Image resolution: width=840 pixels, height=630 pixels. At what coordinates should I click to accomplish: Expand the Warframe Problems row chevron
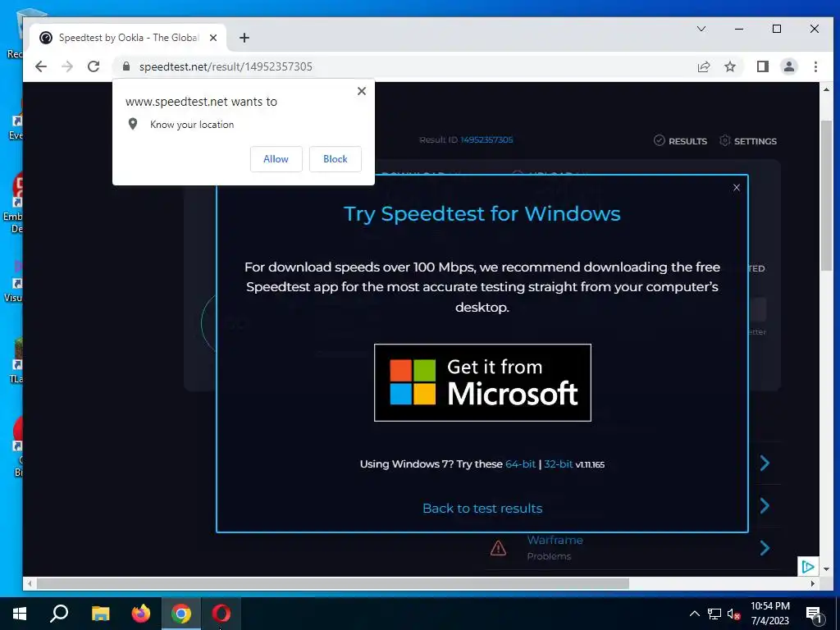[765, 548]
